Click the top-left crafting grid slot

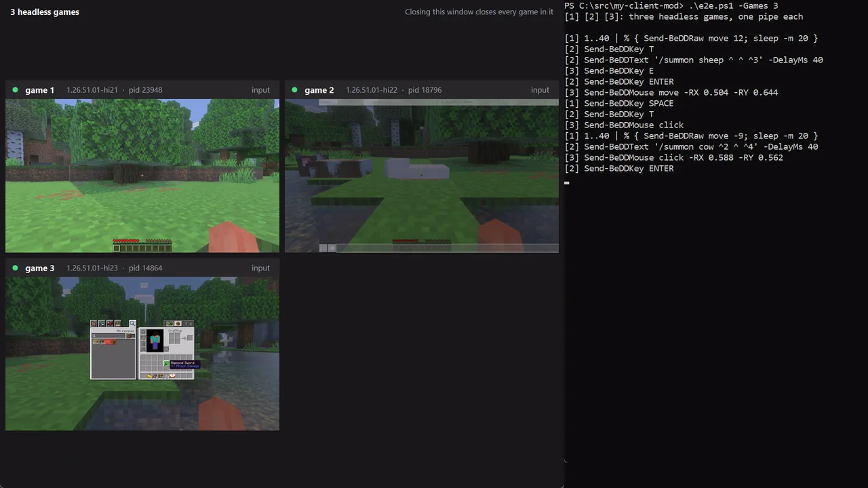coord(172,335)
